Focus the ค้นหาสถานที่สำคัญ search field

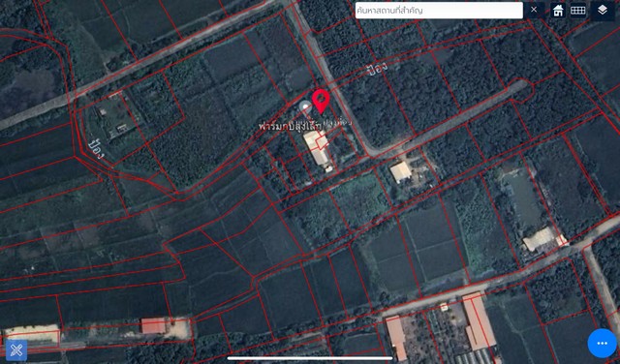pos(439,11)
